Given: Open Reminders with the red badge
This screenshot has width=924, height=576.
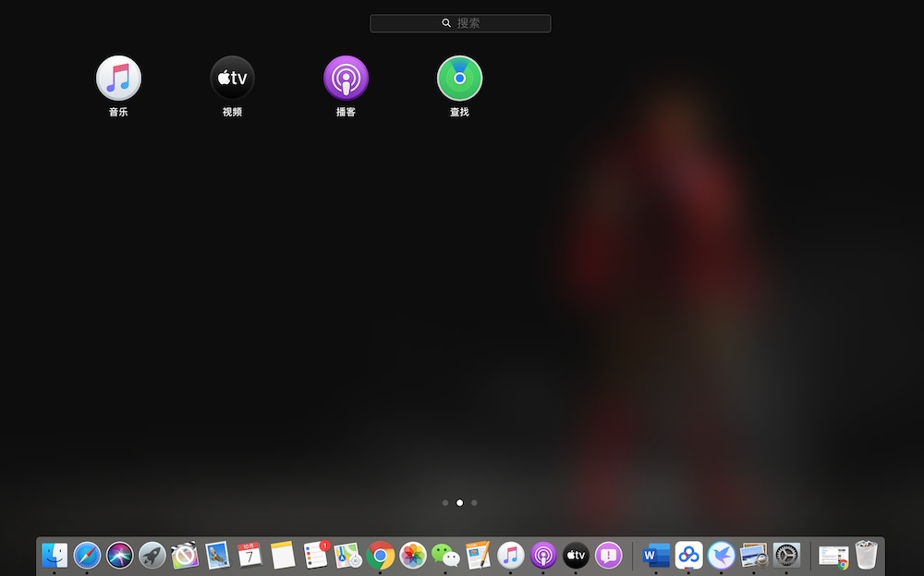Looking at the screenshot, I should [316, 555].
